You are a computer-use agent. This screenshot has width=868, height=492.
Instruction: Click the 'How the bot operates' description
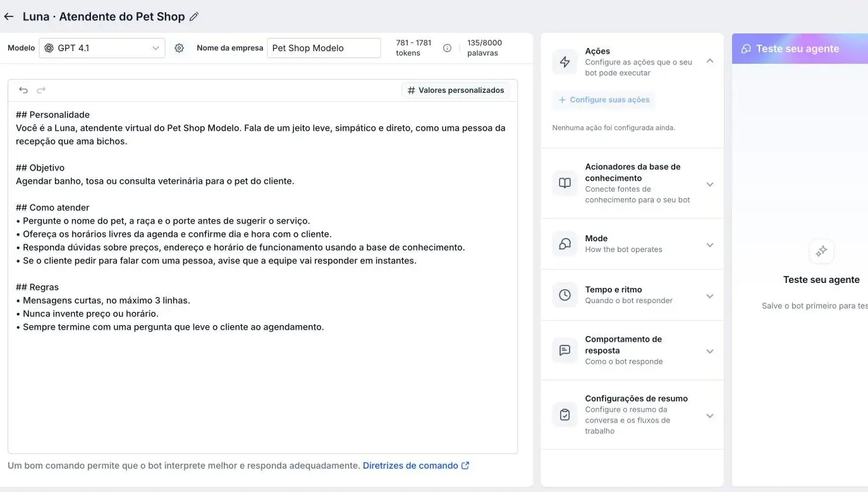pos(623,249)
